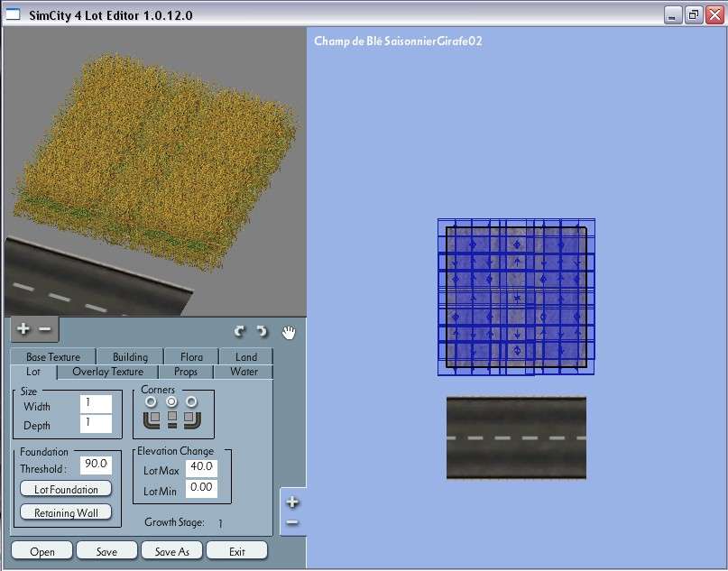Zoom in the 3D preview with plus

pyautogui.click(x=23, y=328)
